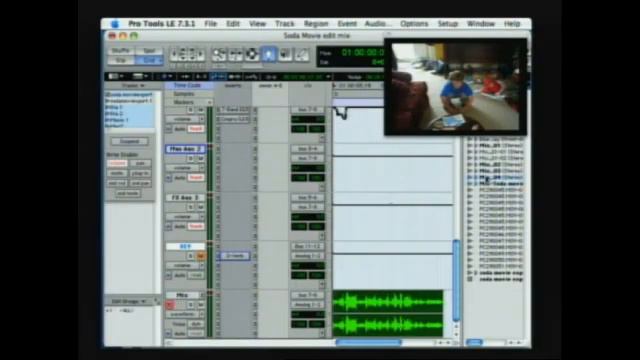Unmute the REV track

[x=200, y=256]
